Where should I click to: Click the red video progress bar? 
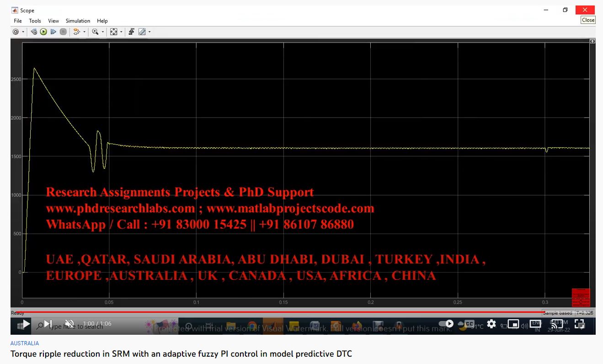coord(274,312)
